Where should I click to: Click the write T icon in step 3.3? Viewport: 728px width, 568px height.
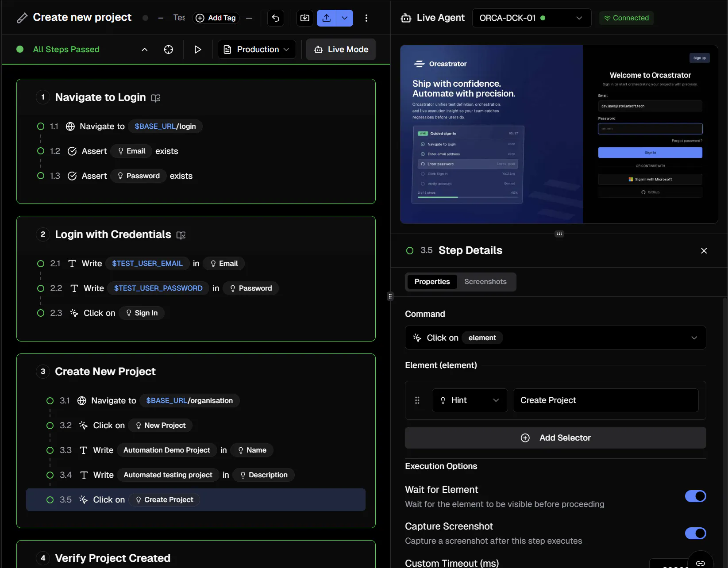[84, 450]
